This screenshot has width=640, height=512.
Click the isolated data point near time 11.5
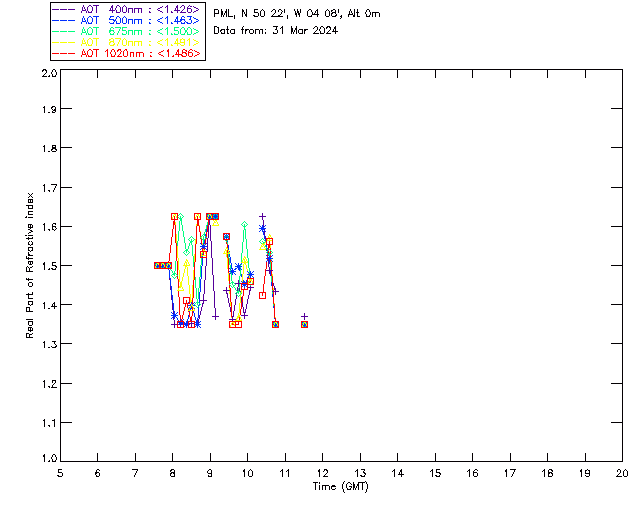[x=304, y=324]
